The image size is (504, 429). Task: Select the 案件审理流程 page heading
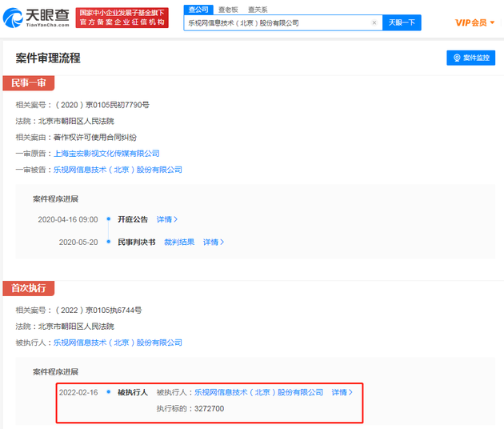click(x=48, y=58)
